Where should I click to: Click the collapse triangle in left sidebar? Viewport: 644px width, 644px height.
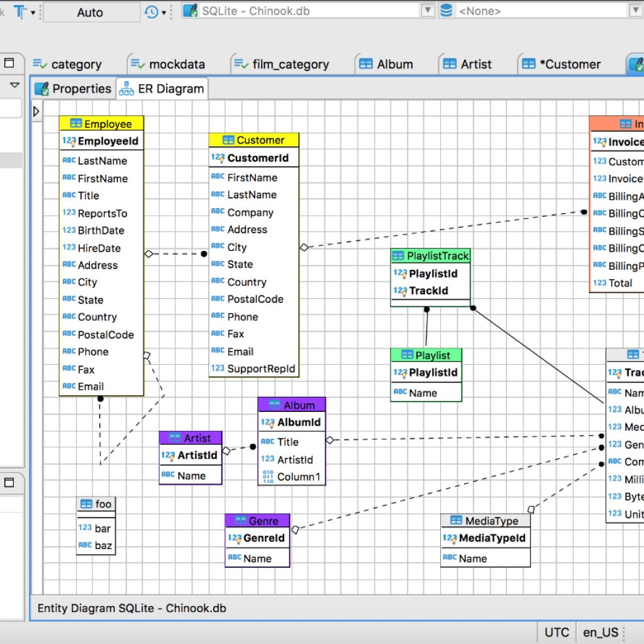(x=14, y=85)
